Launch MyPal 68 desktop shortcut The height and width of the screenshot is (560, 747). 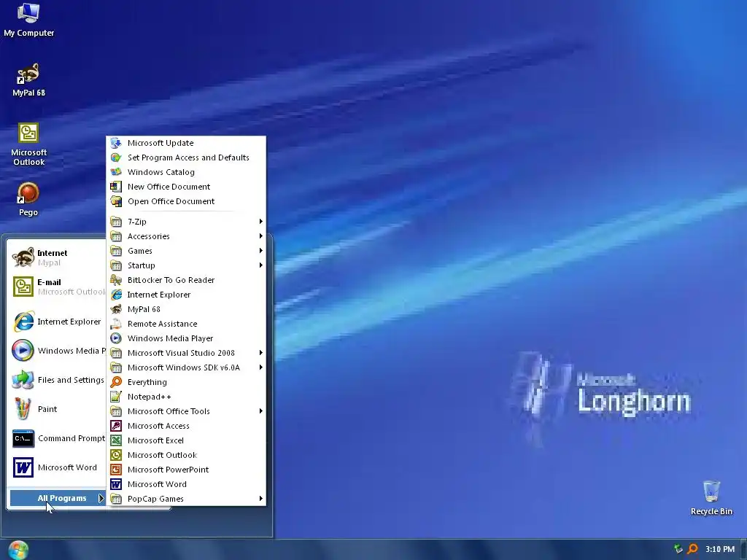pyautogui.click(x=28, y=79)
